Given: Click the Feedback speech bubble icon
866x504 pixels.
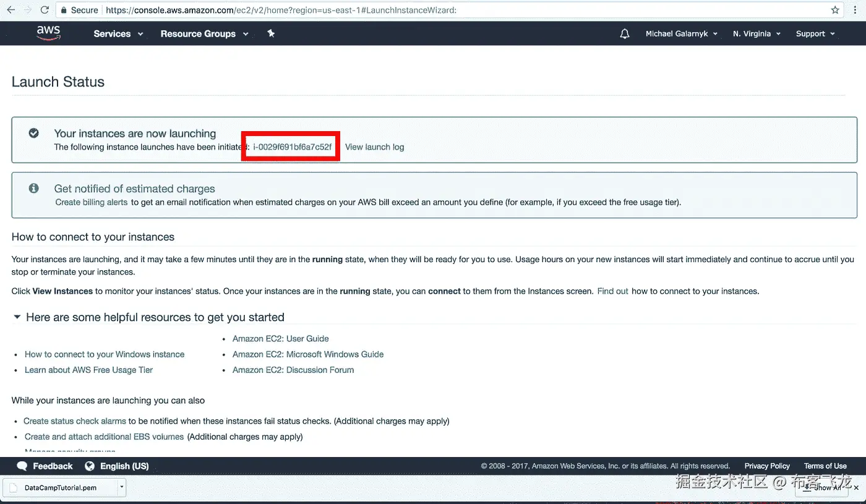Looking at the screenshot, I should [x=22, y=466].
